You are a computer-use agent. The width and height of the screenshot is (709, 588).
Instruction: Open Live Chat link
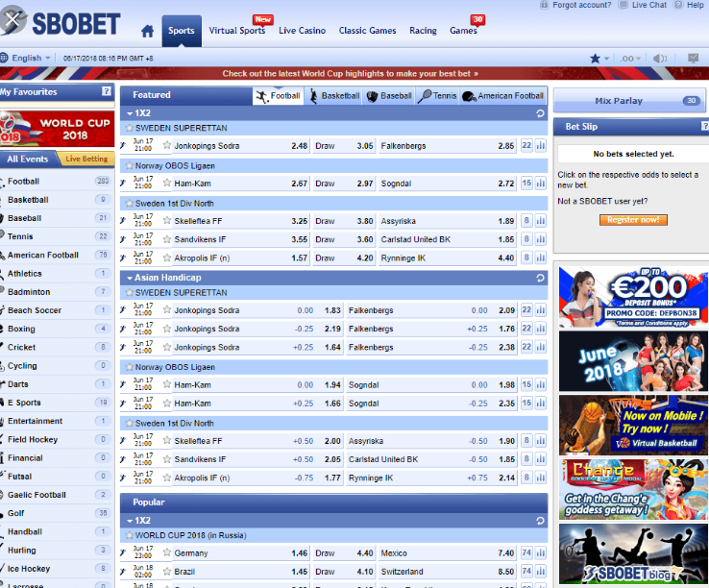coord(648,5)
